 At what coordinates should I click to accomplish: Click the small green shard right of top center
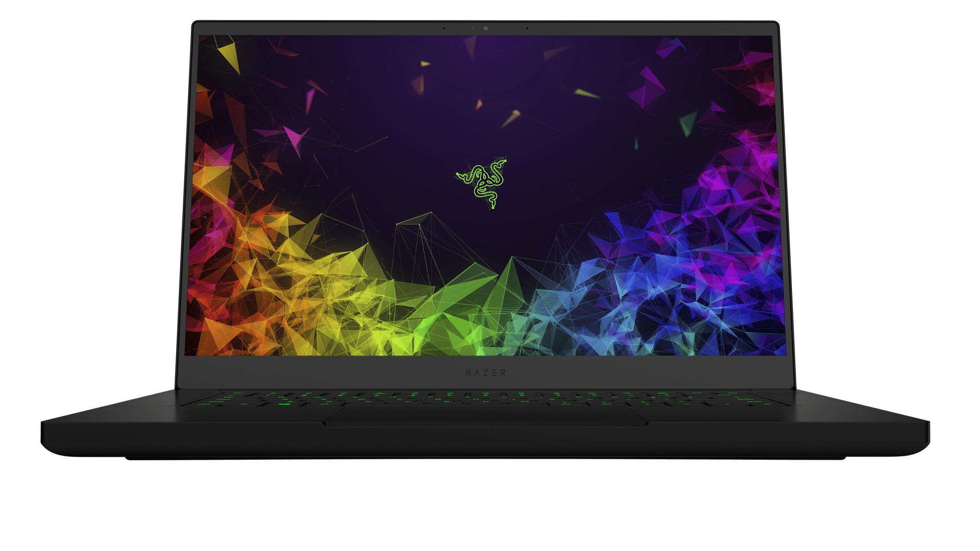tap(586, 93)
